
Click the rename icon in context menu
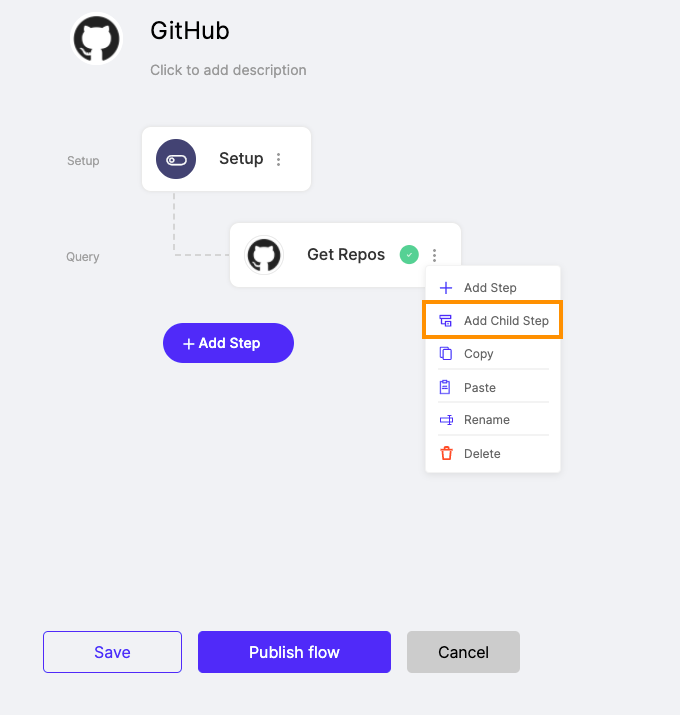click(x=446, y=420)
